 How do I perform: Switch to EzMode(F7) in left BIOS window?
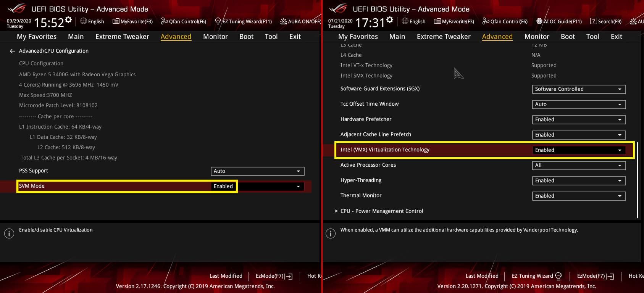tap(274, 276)
